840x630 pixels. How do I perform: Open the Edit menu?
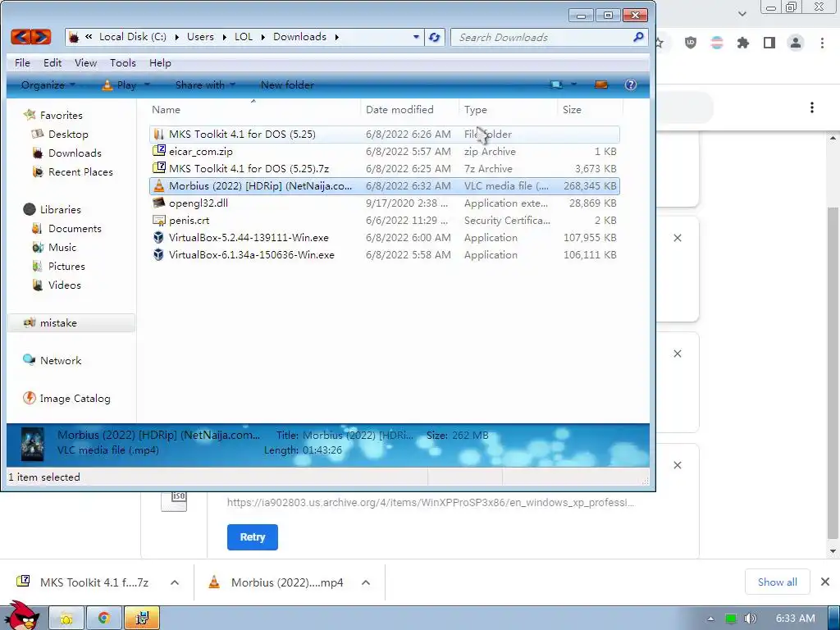(52, 62)
